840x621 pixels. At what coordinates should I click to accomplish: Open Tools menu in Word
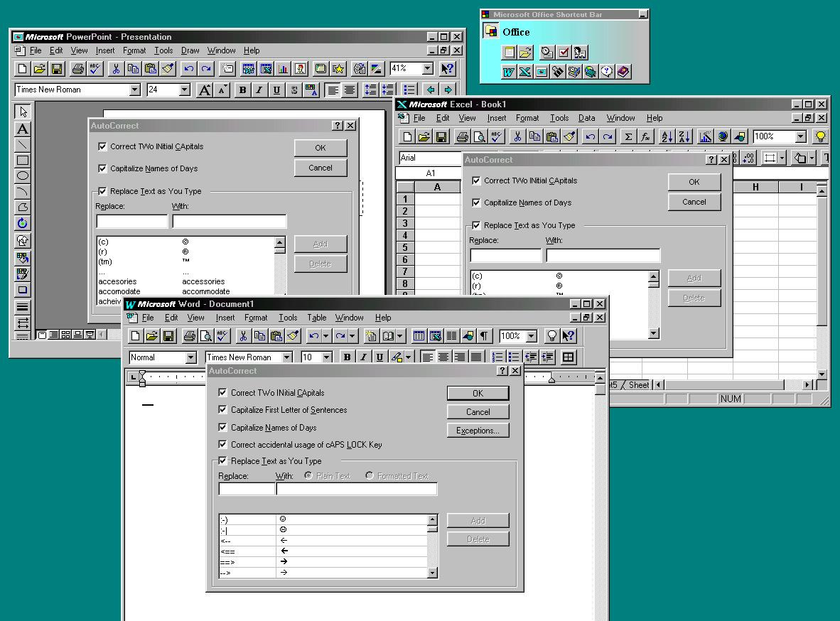click(x=288, y=318)
